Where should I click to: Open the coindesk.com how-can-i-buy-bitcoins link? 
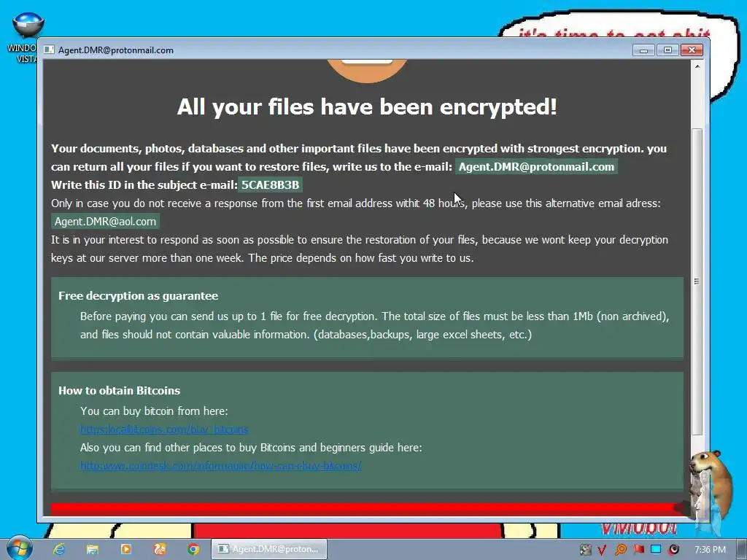tap(220, 466)
